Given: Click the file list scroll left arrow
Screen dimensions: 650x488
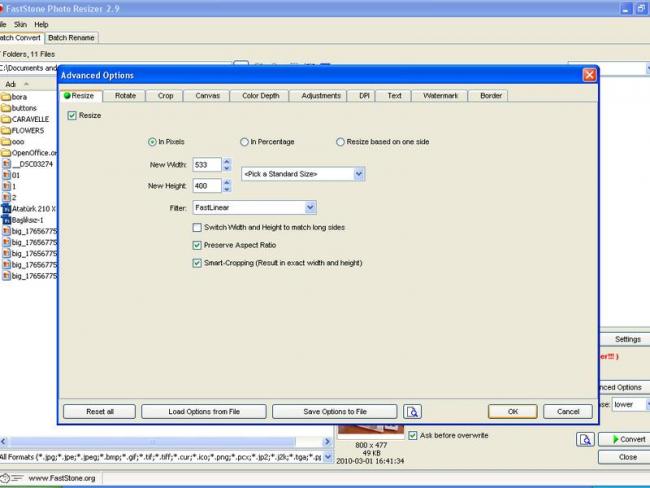Looking at the screenshot, I should (x=4, y=442).
